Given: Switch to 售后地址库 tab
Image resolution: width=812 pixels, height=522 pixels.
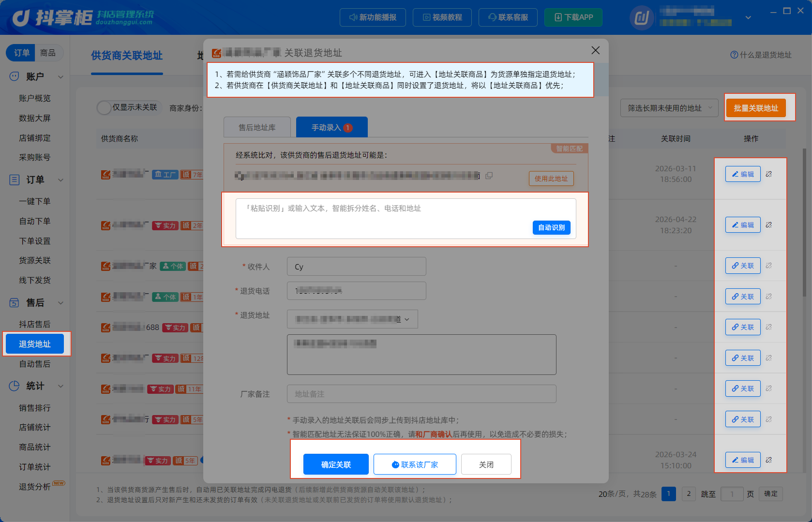Looking at the screenshot, I should pyautogui.click(x=257, y=127).
